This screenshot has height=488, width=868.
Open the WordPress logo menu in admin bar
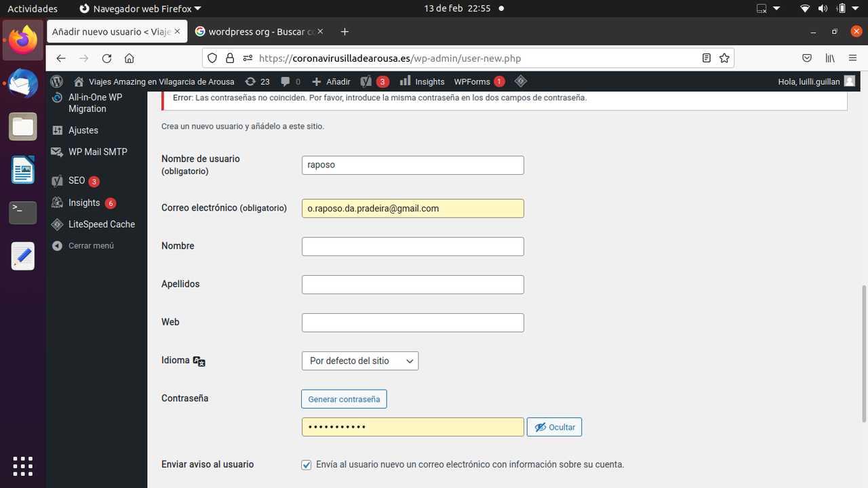point(57,81)
